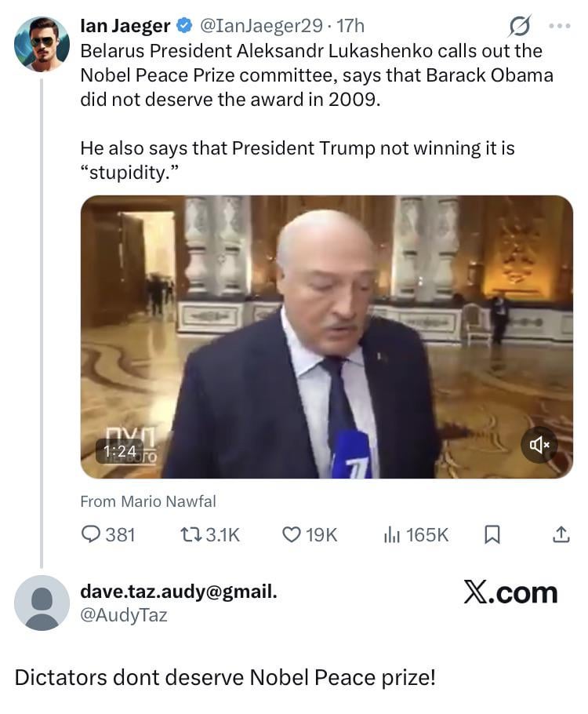588x714 pixels.
Task: Click the dave.taz.audy@gmail. display name
Action: point(179,591)
